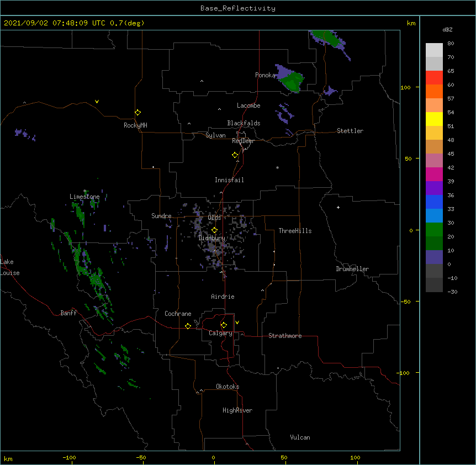Click the Limestone label
The height and width of the screenshot is (465, 476).
[84, 197]
